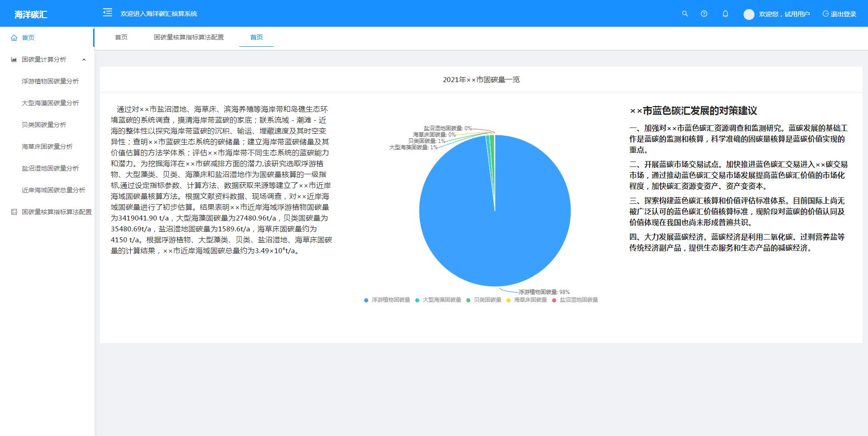Click the sidebar collapse hamburger icon
This screenshot has height=436, width=868.
[108, 13]
